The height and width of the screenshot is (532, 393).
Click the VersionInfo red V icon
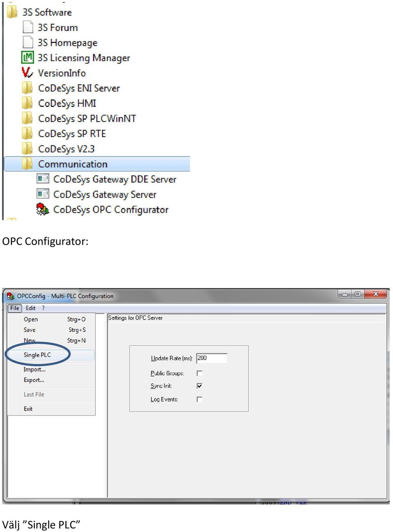coord(27,72)
